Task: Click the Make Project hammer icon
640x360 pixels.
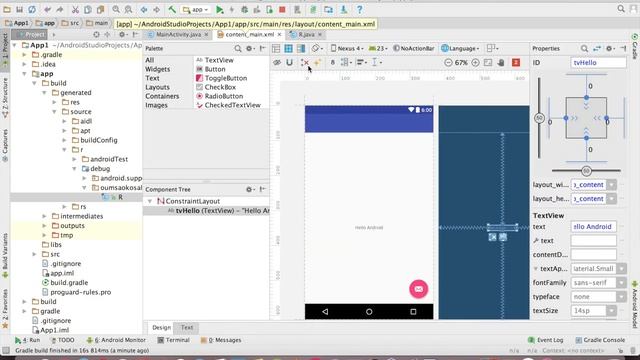Action: coord(172,9)
